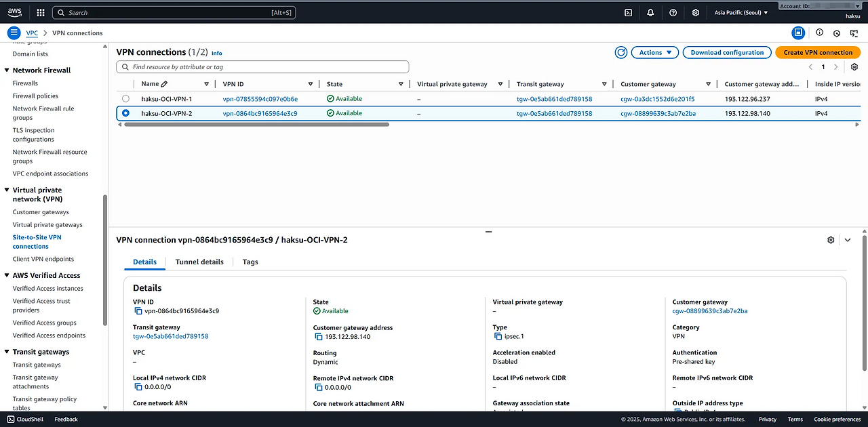Open the notifications bell
The height and width of the screenshot is (427, 868).
click(x=650, y=12)
